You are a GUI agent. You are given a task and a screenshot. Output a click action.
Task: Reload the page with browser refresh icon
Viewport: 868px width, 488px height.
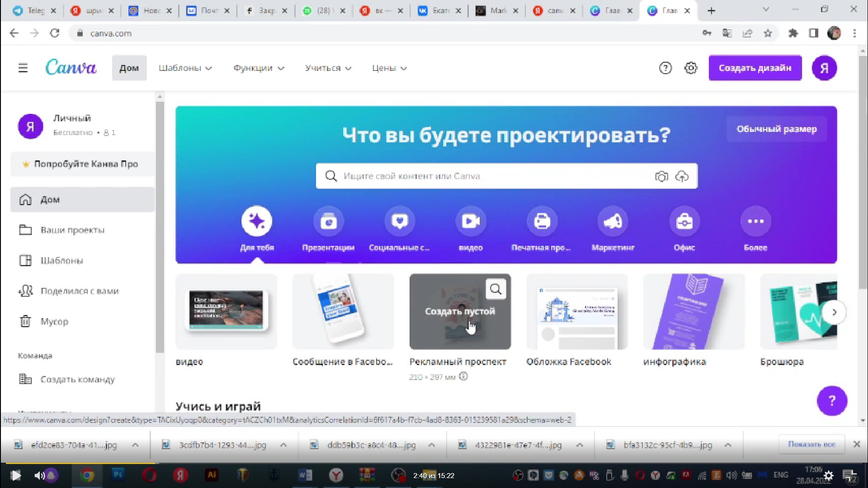pos(55,33)
